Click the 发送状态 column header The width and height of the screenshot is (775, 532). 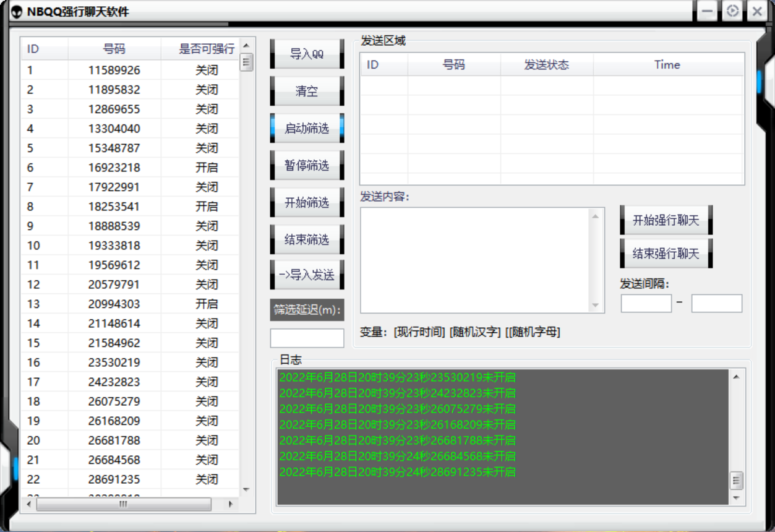coord(546,65)
